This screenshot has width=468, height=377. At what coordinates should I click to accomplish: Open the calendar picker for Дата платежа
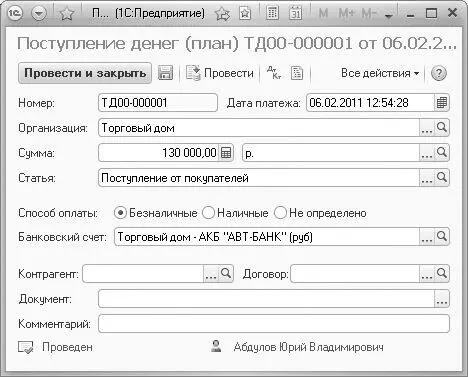[442, 103]
